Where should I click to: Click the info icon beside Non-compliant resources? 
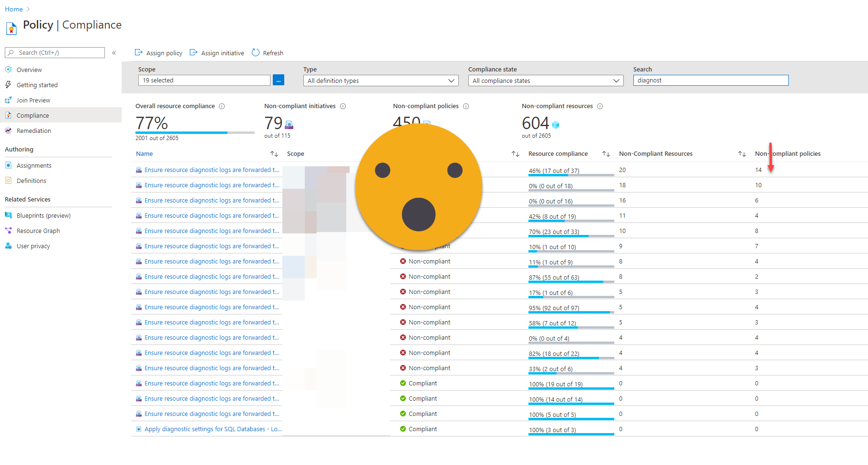[600, 106]
